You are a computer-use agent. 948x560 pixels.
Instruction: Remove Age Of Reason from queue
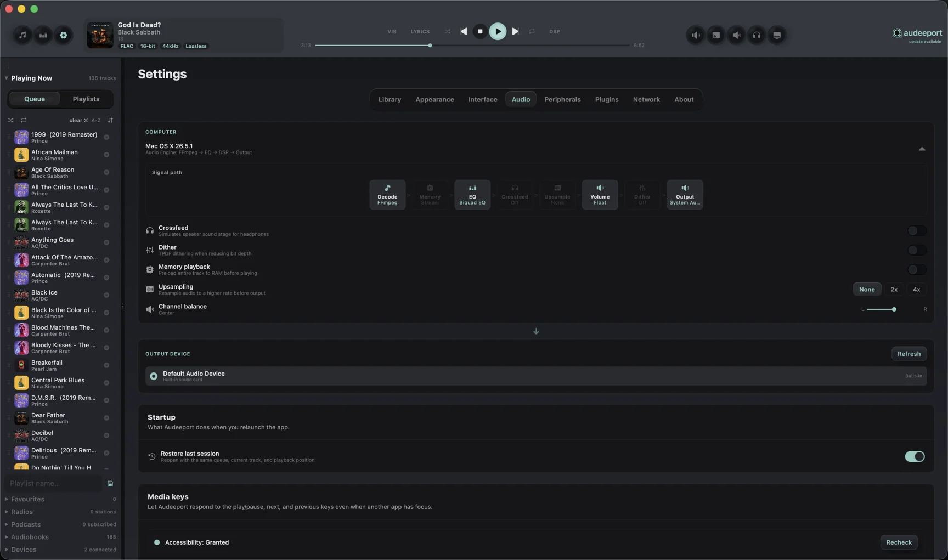point(106,173)
